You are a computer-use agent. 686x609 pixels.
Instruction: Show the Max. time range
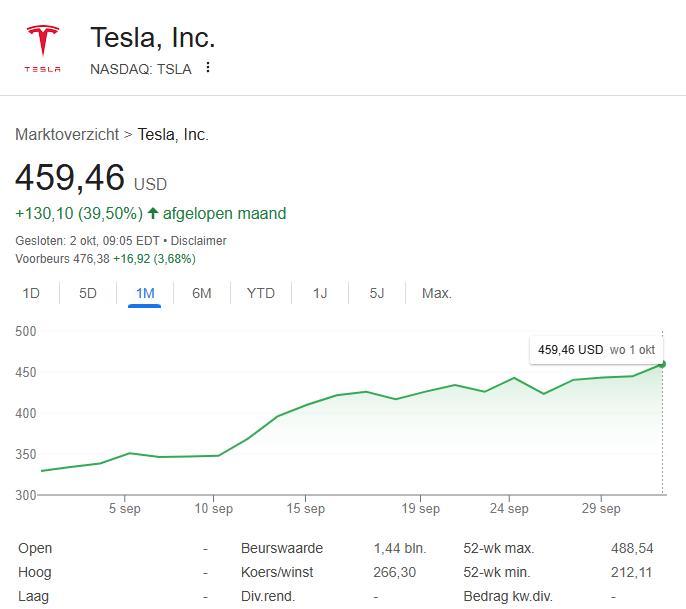click(x=437, y=293)
